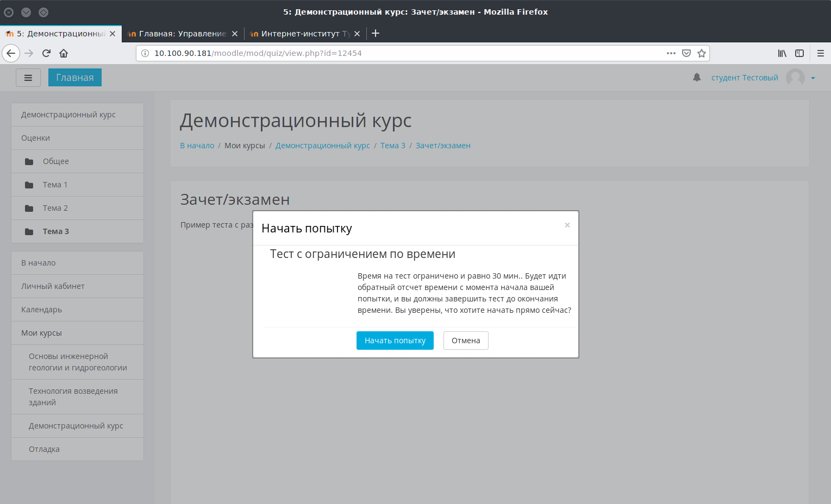Click breadcrumb link 'Тема 3'
Viewport: 831px width, 504px height.
[393, 146]
